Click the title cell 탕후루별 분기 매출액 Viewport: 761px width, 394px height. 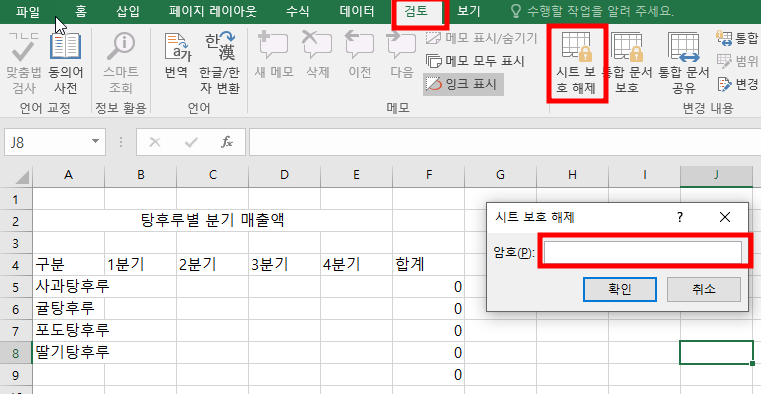coord(213,221)
